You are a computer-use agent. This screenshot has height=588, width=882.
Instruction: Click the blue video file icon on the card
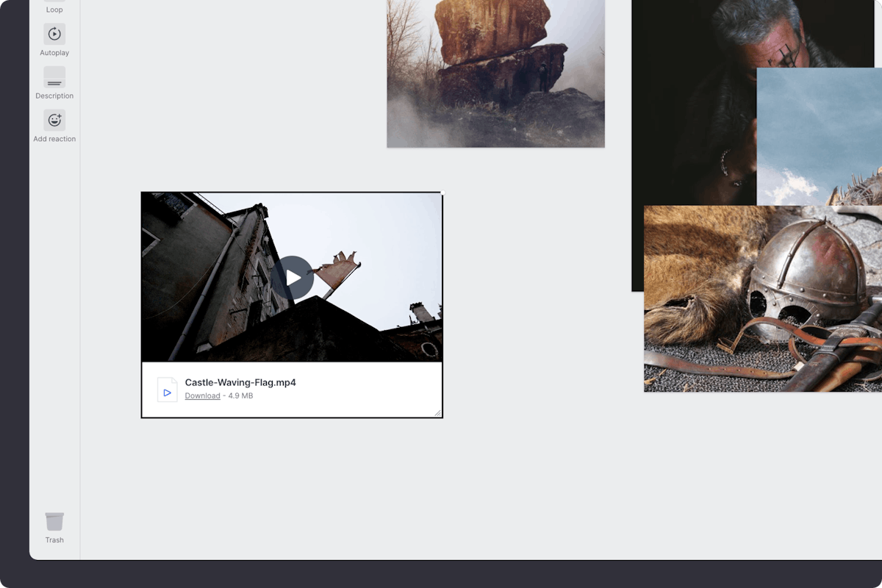168,390
